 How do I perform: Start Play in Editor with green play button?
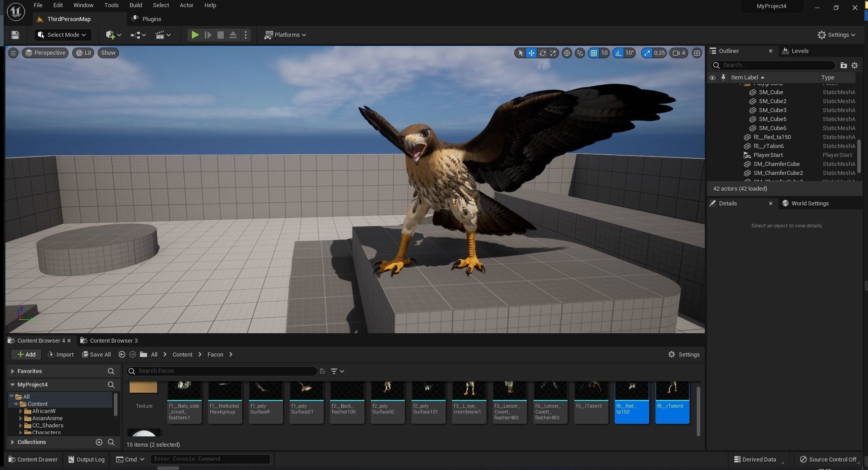click(x=195, y=35)
